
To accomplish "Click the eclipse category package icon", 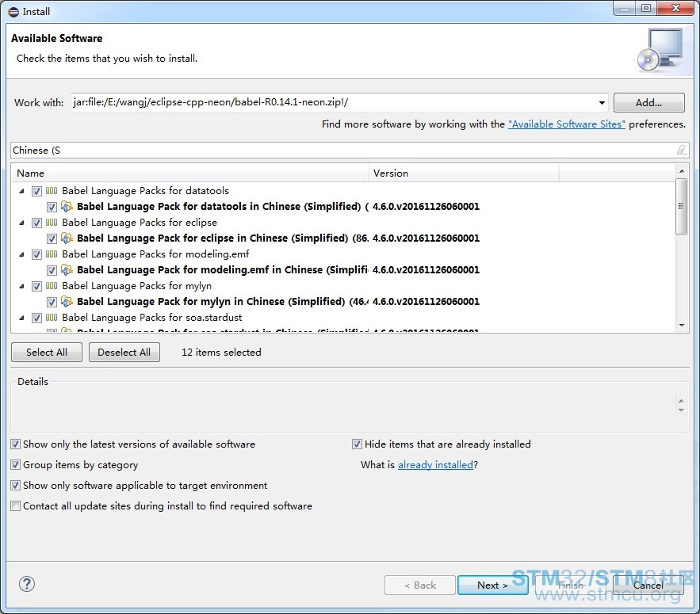I will pos(52,223).
